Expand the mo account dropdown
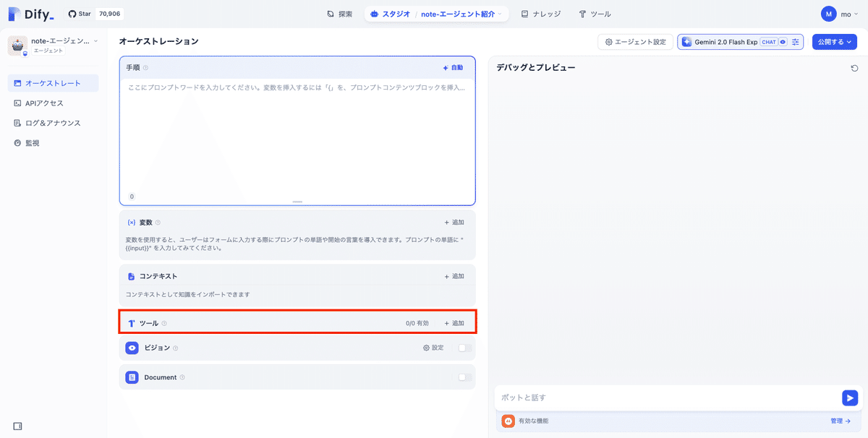This screenshot has height=438, width=868. (x=839, y=13)
